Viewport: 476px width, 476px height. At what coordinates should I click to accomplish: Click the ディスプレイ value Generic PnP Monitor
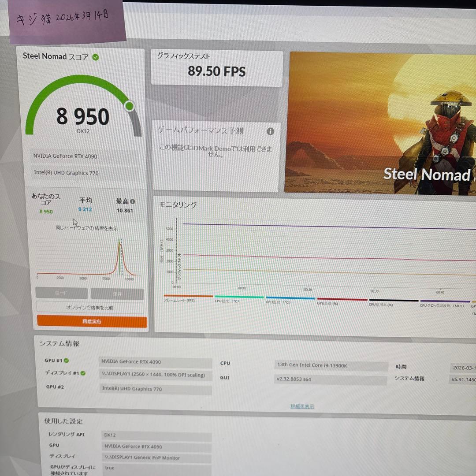(x=156, y=458)
